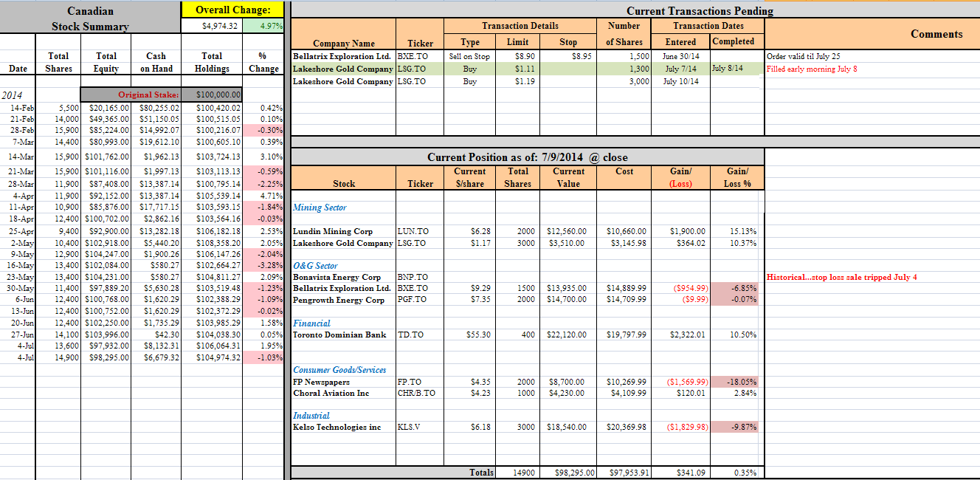
Task: Select the "Total Equity" column header
Action: 106,62
